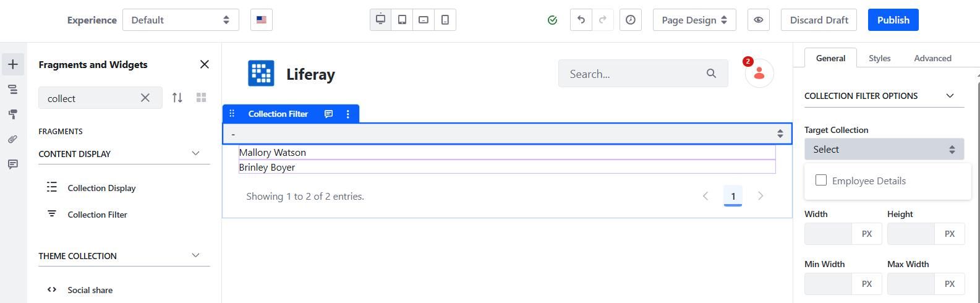Open the history clock icon

pyautogui.click(x=630, y=20)
